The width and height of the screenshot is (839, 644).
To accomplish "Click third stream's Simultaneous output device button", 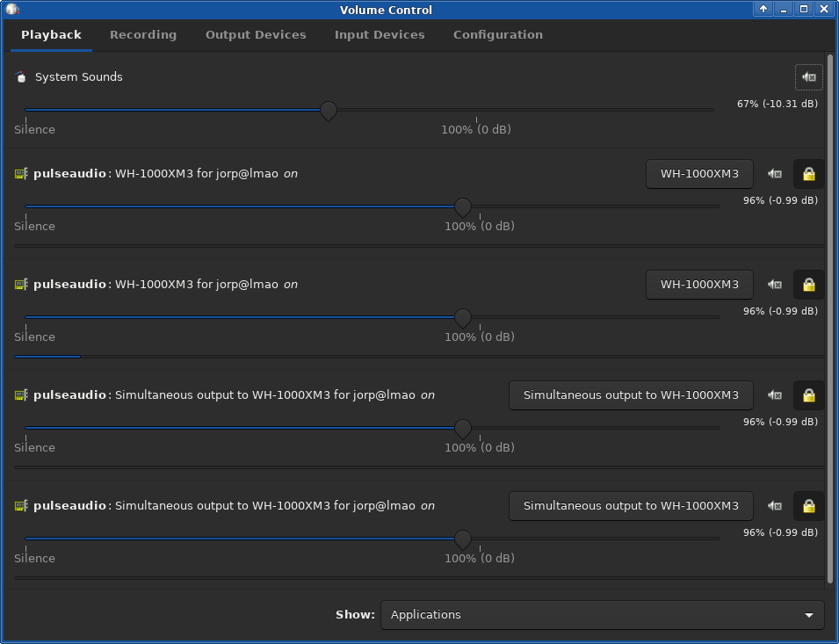I will click(x=631, y=395).
